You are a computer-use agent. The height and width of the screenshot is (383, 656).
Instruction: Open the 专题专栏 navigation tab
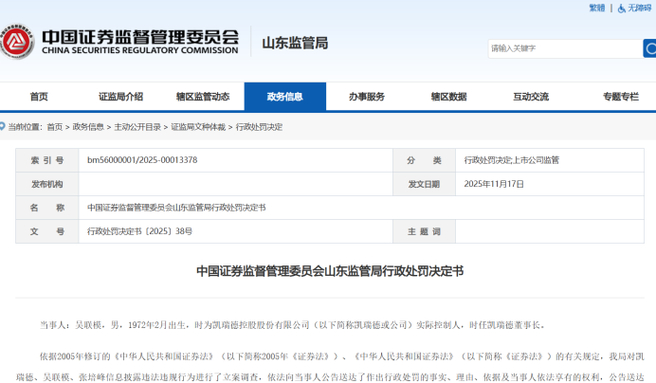(x=621, y=97)
